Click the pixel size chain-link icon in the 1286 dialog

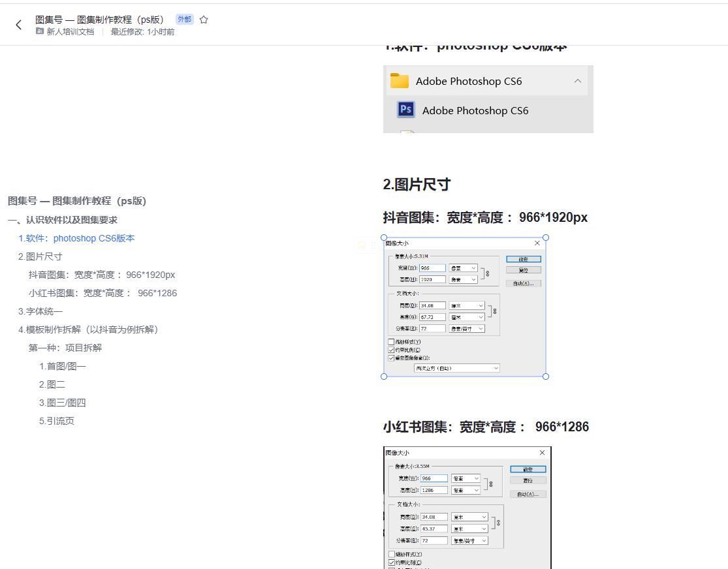[x=491, y=484]
